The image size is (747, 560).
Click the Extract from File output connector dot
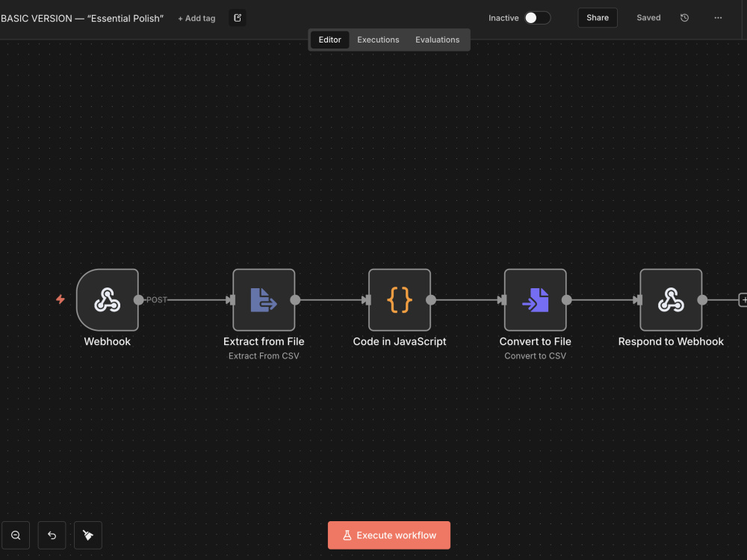click(x=295, y=299)
